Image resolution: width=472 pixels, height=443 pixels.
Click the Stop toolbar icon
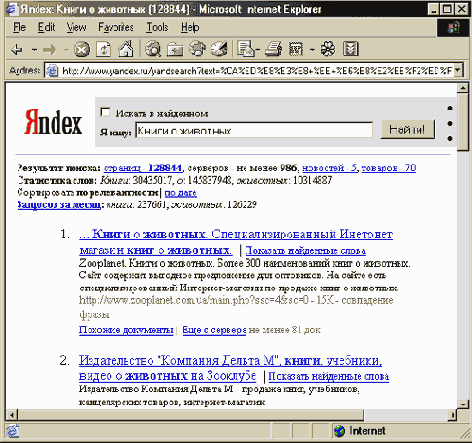[x=82, y=50]
